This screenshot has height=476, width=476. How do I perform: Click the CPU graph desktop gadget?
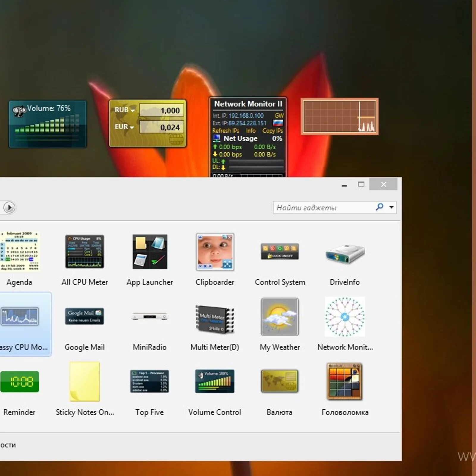coord(340,117)
